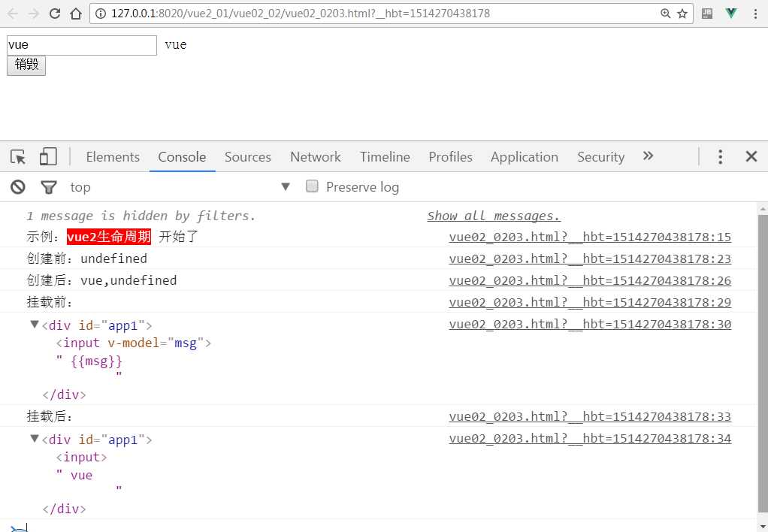Viewport: 768px width, 532px height.
Task: Open source link ending in :26
Action: point(590,281)
